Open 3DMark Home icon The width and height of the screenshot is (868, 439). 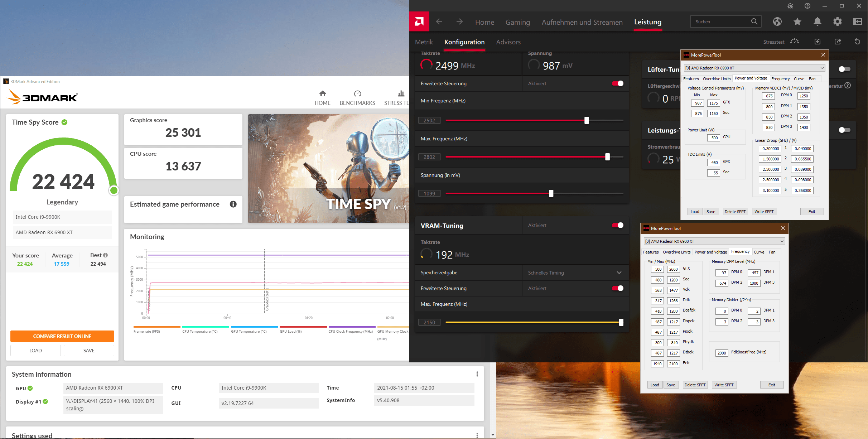323,94
